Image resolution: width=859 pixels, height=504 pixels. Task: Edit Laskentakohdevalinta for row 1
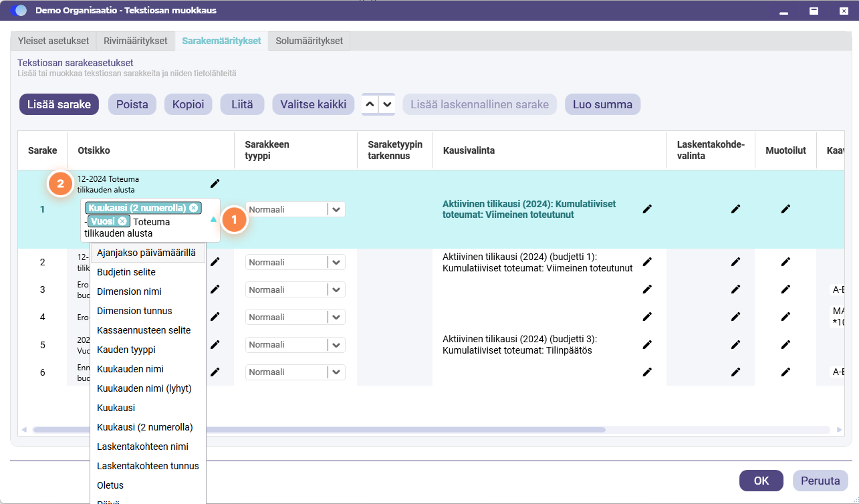coord(736,209)
